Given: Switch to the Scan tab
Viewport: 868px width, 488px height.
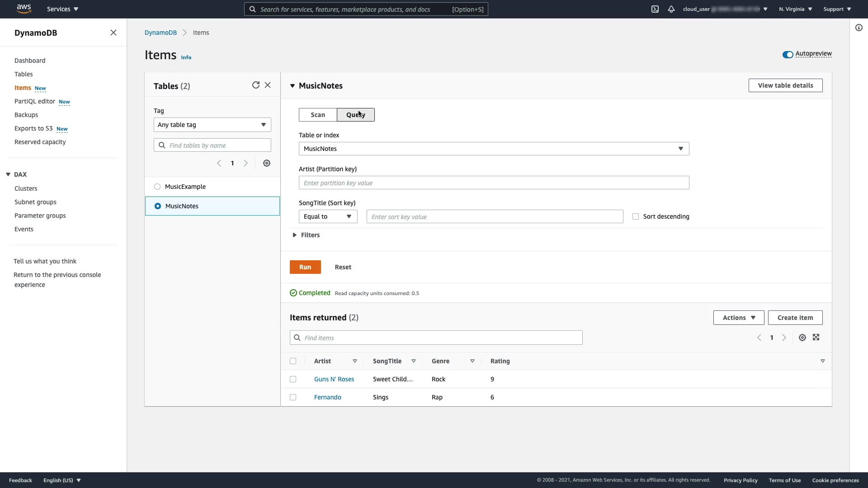Looking at the screenshot, I should (x=317, y=115).
